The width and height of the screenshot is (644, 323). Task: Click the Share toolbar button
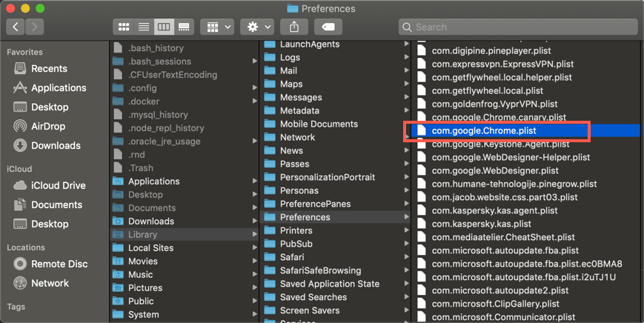pyautogui.click(x=294, y=27)
